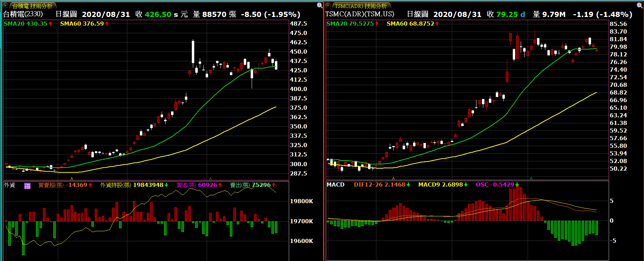
Task: Click the 487.5 price axis label
Action: click(298, 24)
